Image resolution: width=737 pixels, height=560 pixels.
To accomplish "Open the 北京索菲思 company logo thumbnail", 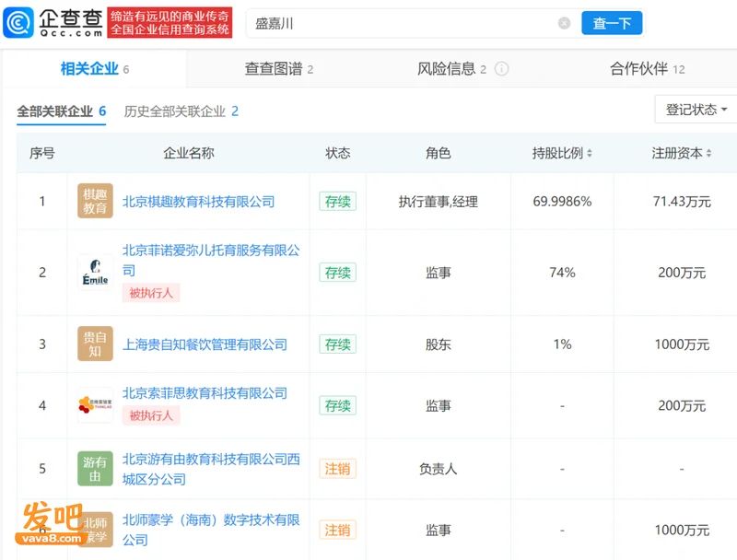I will point(95,405).
